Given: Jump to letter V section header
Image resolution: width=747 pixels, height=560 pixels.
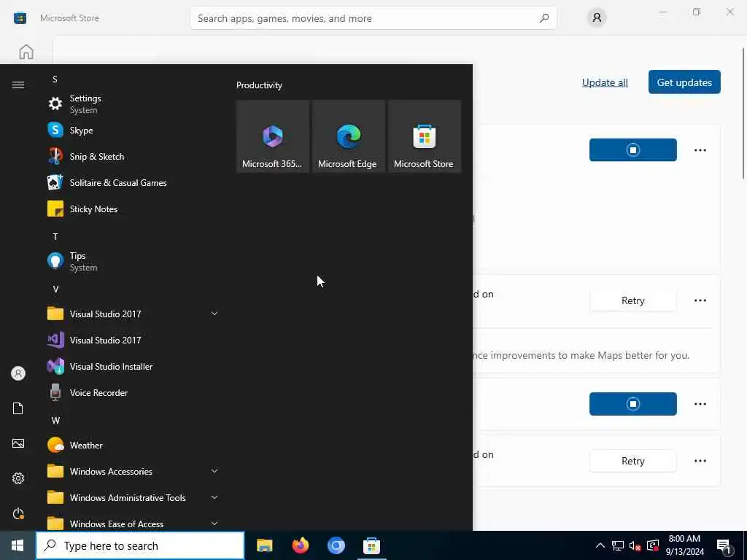Looking at the screenshot, I should coord(55,289).
